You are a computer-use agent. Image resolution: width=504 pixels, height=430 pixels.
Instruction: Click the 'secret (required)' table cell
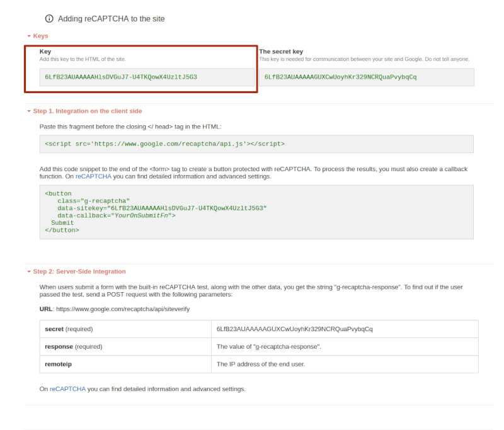point(125,329)
